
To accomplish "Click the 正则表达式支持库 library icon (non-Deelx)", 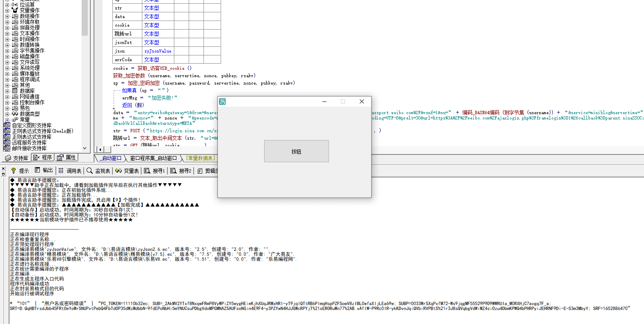I will point(7,137).
